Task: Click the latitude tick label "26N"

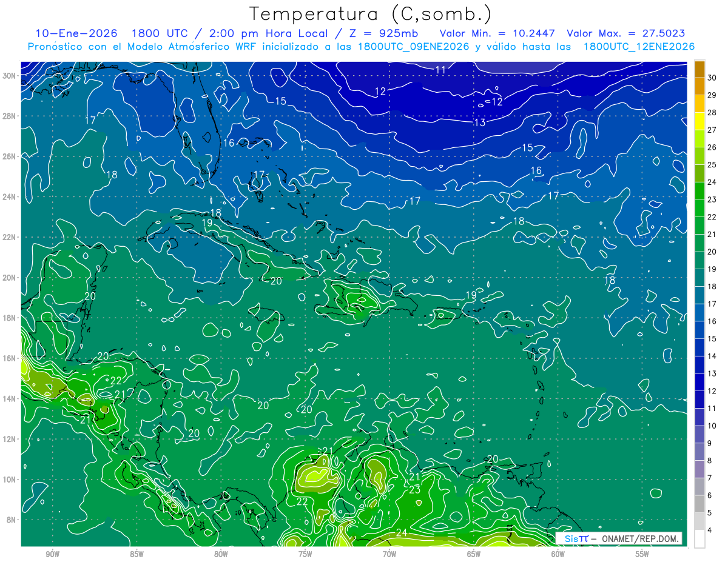Action: pos(10,156)
